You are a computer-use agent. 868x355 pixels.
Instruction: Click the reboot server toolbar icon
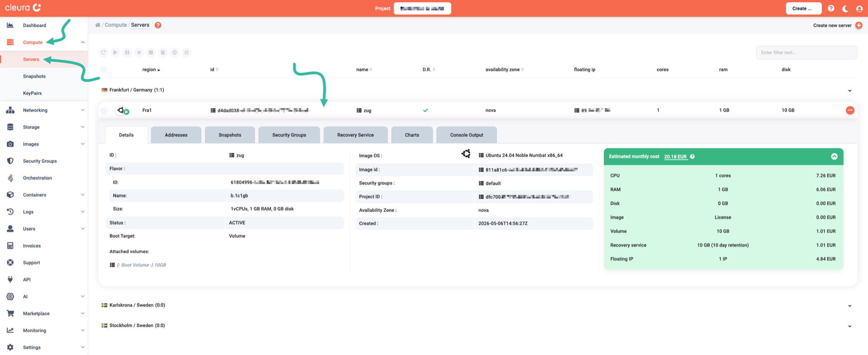click(x=104, y=52)
